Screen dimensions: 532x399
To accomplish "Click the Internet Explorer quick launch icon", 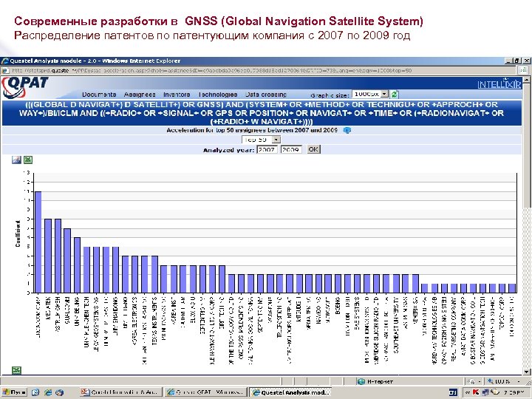I will [48, 392].
